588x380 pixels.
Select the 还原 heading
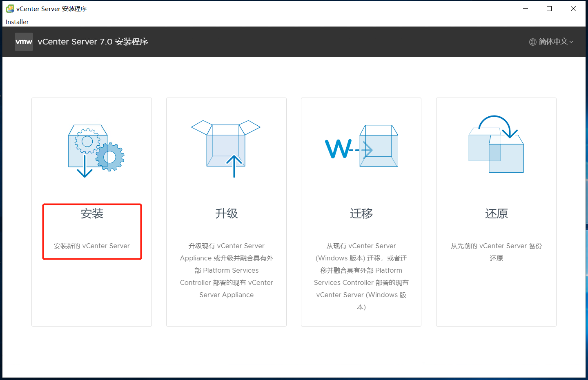click(x=497, y=213)
